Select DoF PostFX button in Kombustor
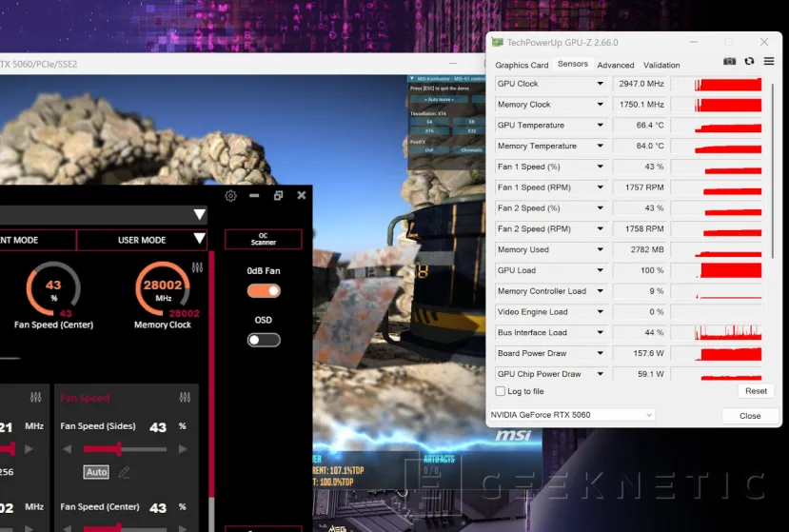 click(429, 150)
